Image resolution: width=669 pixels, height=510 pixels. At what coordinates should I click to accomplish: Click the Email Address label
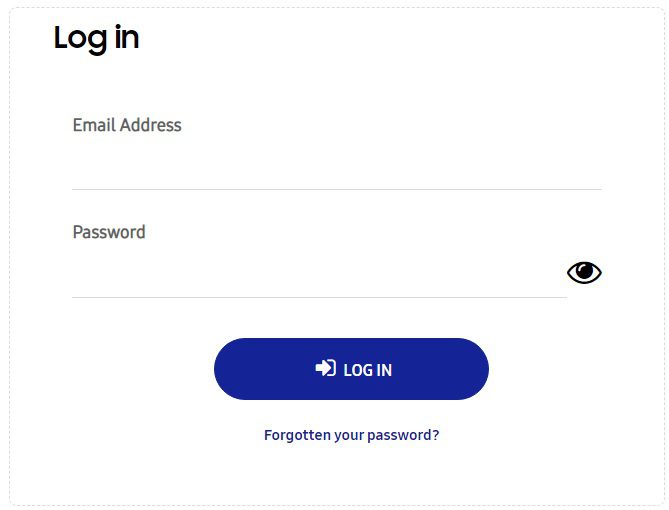[127, 125]
